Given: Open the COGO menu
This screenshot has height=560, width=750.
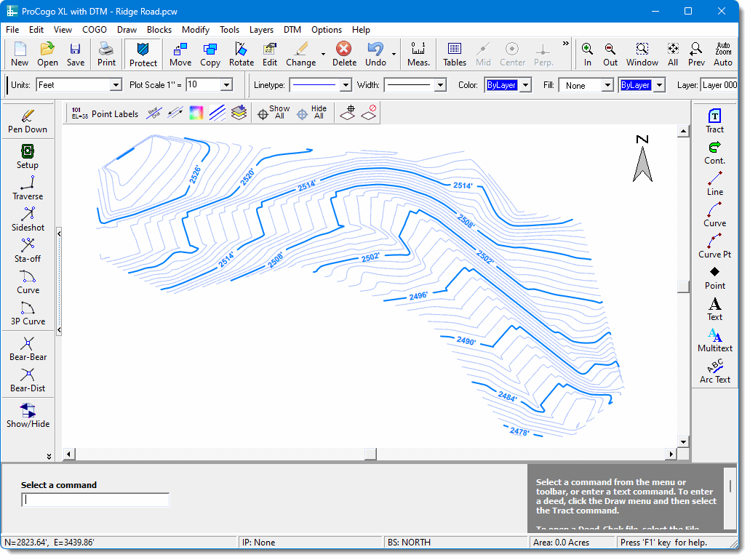Looking at the screenshot, I should pos(95,30).
